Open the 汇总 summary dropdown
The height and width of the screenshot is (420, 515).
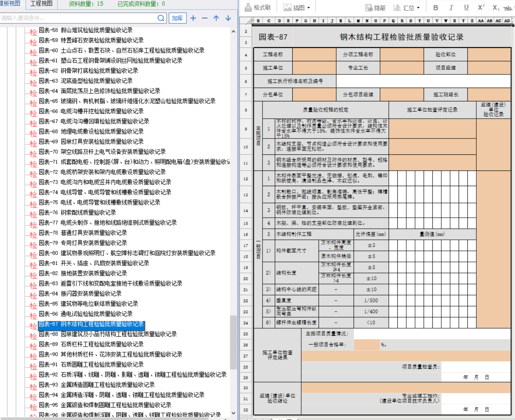407,7
